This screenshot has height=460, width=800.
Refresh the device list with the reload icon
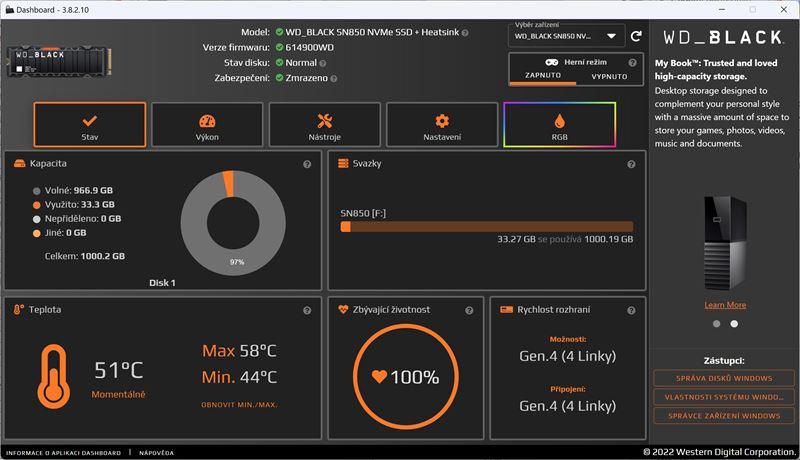coord(636,36)
